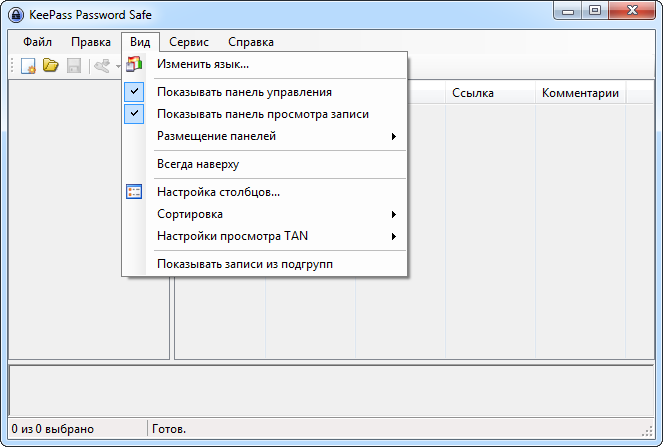663x447 pixels.
Task: Open the Правка menu
Action: click(91, 42)
